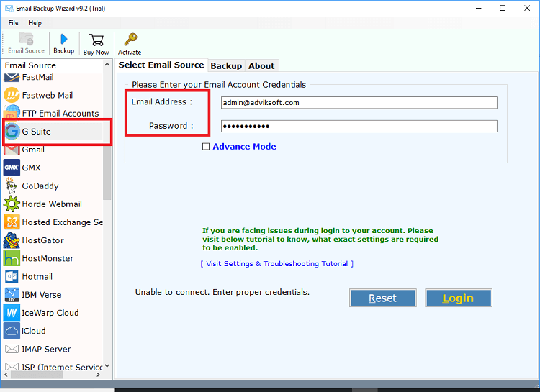Open the Help menu

pyautogui.click(x=35, y=23)
